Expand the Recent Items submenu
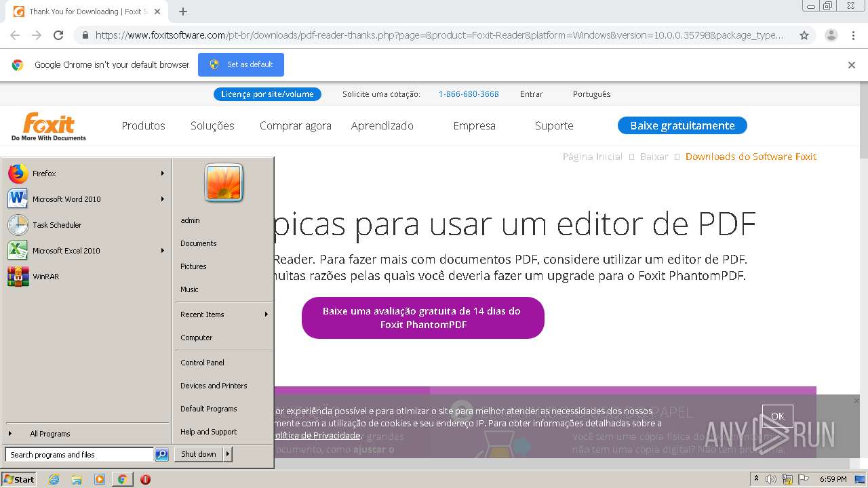868x488 pixels. 224,314
